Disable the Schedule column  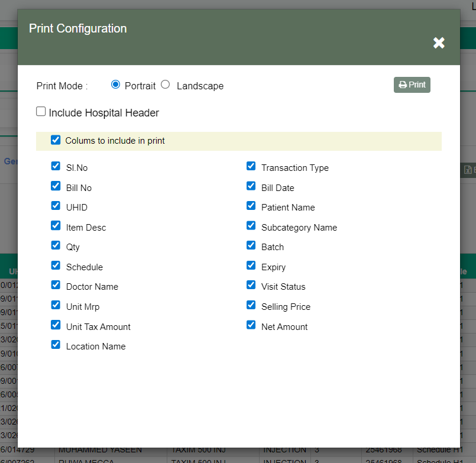click(x=56, y=265)
